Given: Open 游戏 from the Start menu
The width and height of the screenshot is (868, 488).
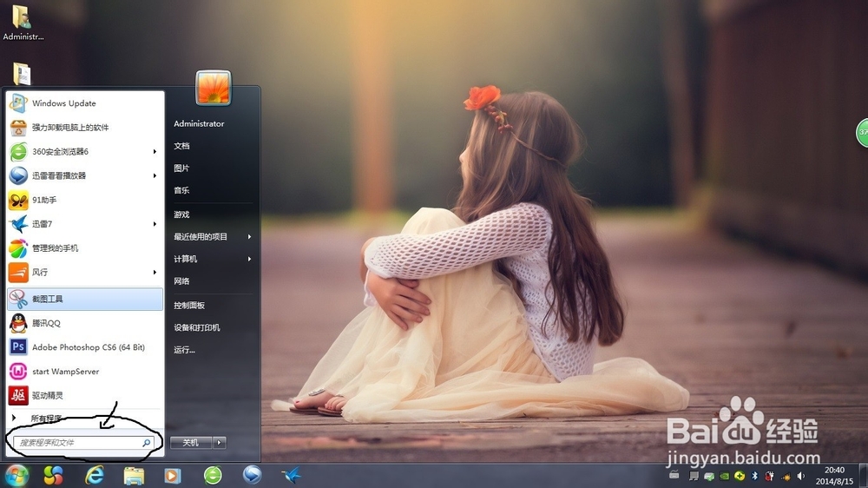Looking at the screenshot, I should 181,214.
